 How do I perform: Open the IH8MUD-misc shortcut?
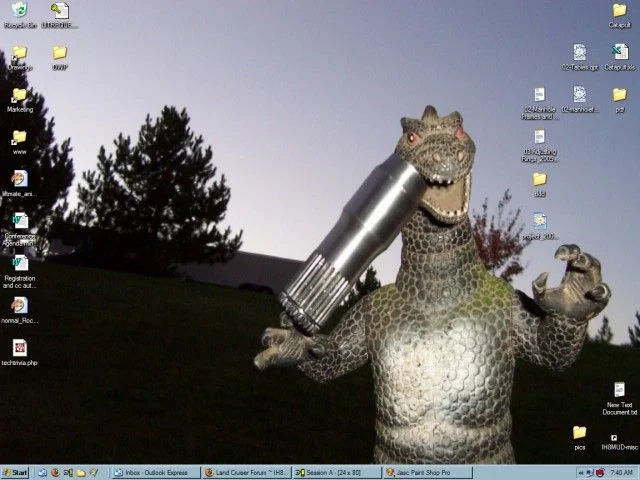[619, 442]
